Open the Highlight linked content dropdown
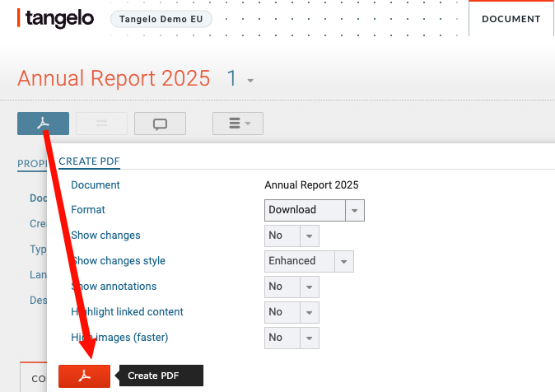 click(291, 312)
